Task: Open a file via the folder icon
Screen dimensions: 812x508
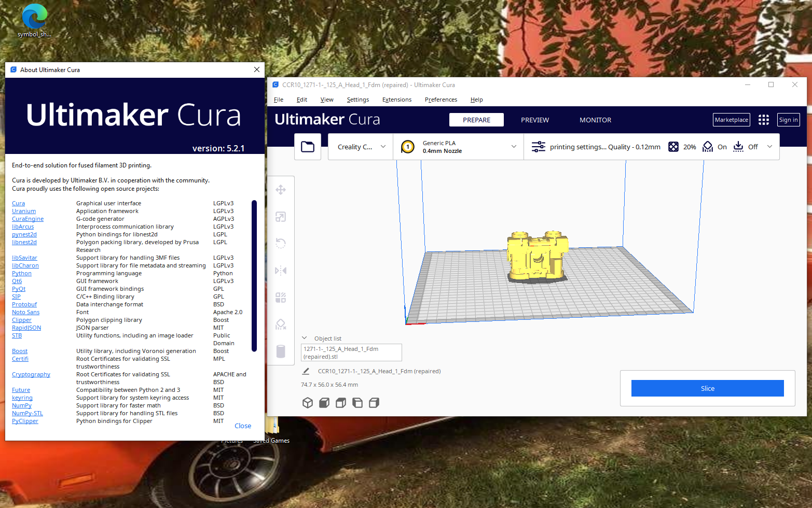Action: tap(308, 146)
